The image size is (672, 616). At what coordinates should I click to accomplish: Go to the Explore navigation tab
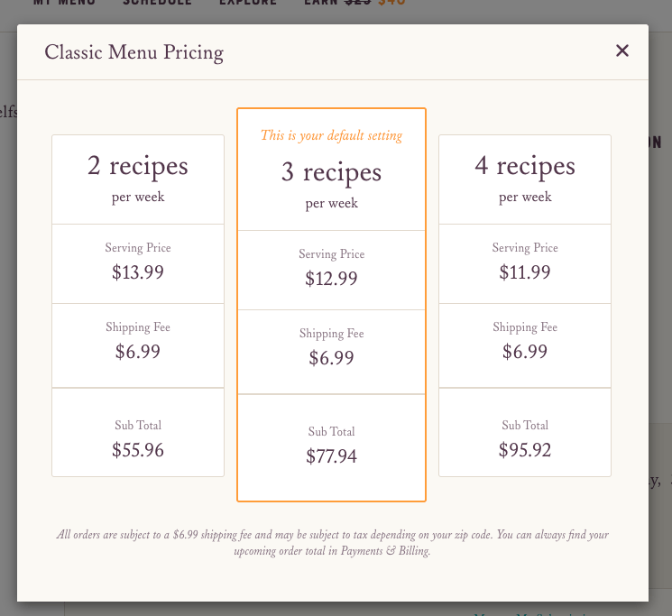[x=248, y=3]
